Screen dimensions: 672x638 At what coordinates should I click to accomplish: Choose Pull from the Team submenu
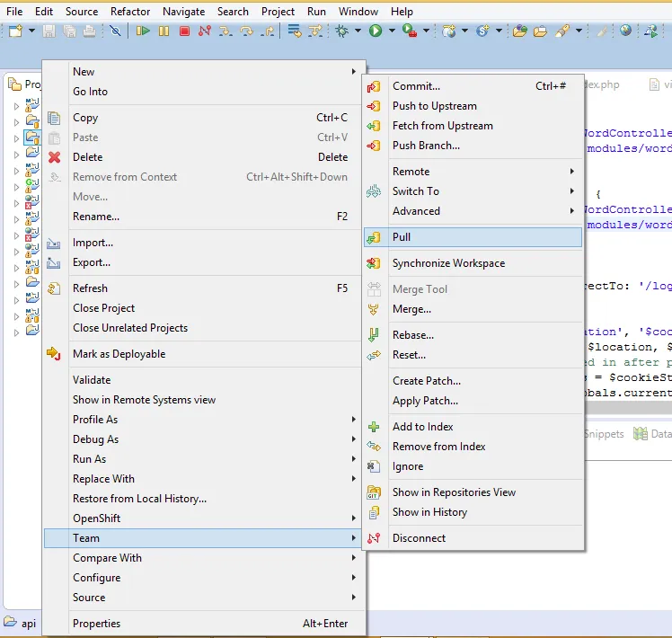pos(402,237)
